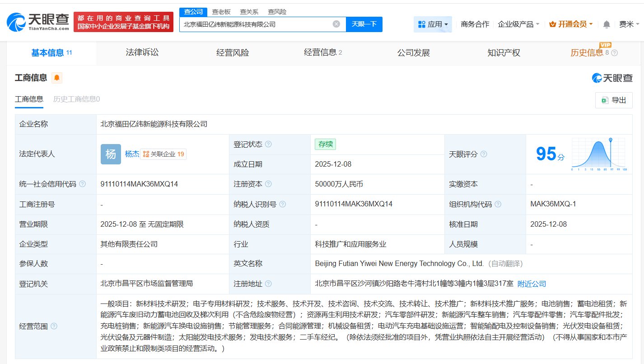Expand the 企业级产品 dropdown

pos(518,24)
